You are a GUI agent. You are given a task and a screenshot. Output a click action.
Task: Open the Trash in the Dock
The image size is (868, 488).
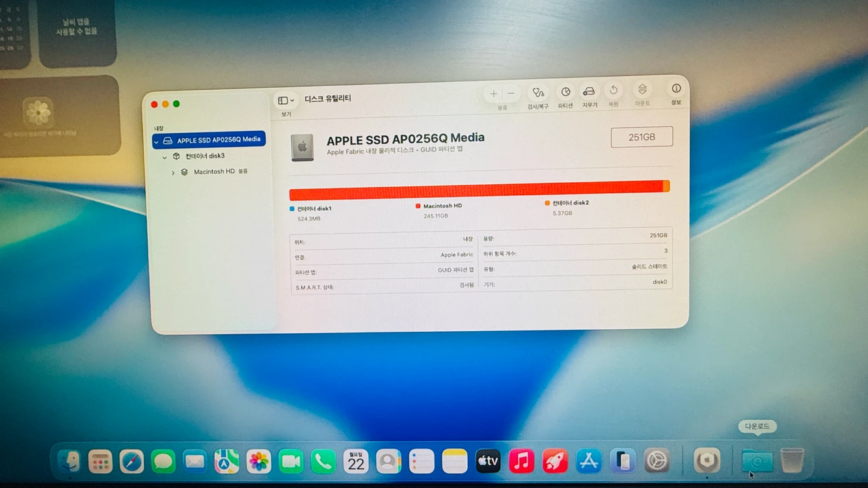pos(793,461)
